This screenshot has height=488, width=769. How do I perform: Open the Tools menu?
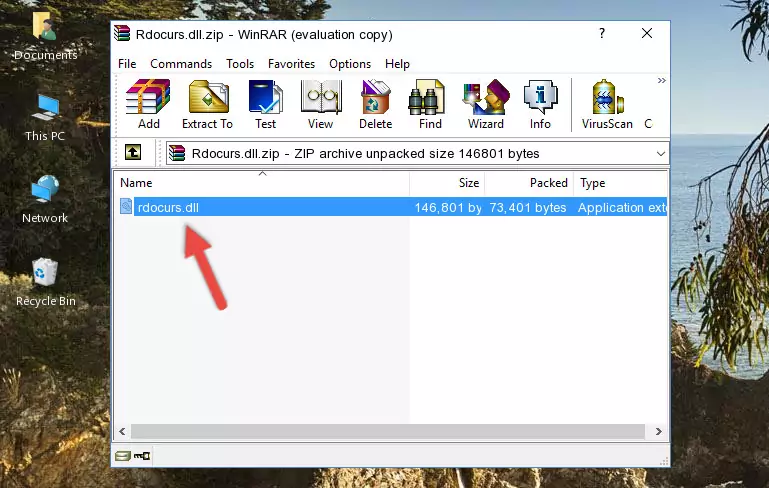click(240, 64)
